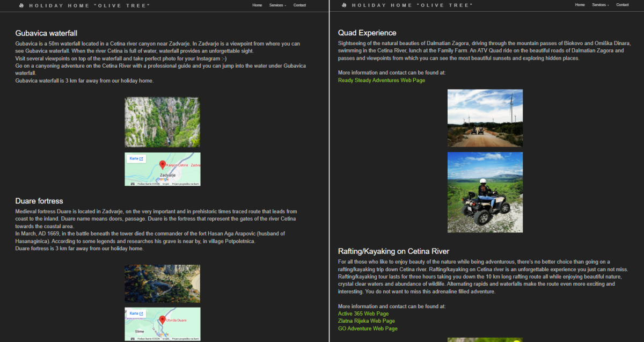Click the keyboard shortcuts icon on the Utvrda Duare map
Viewport: 644px width, 342px height.
(133, 339)
